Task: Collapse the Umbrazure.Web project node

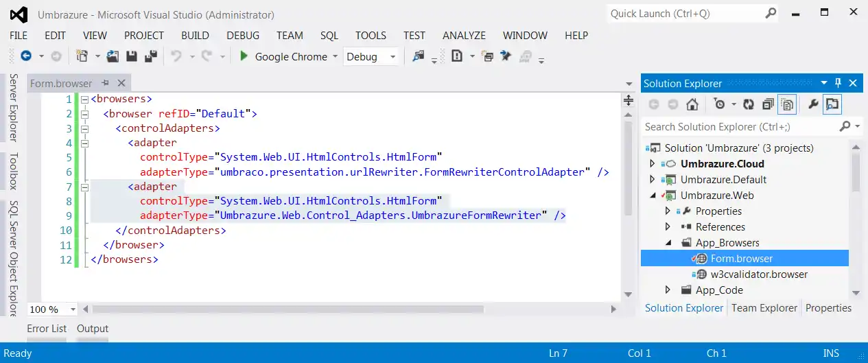Action: pos(653,196)
